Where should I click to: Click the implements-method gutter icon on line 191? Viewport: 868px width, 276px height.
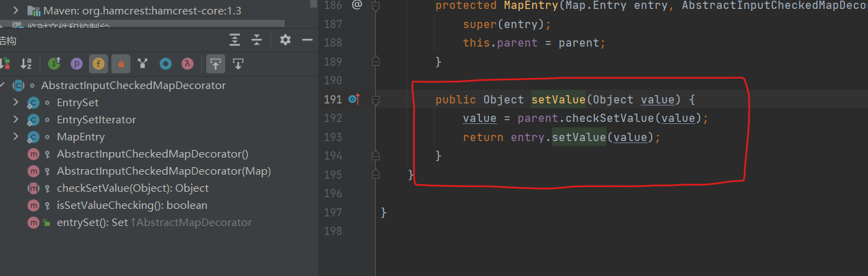[353, 99]
